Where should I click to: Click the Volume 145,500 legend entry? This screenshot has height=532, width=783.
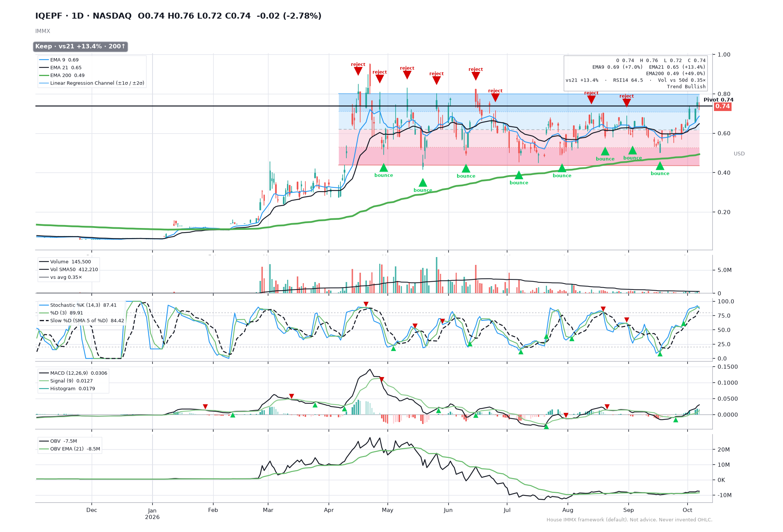[65, 262]
